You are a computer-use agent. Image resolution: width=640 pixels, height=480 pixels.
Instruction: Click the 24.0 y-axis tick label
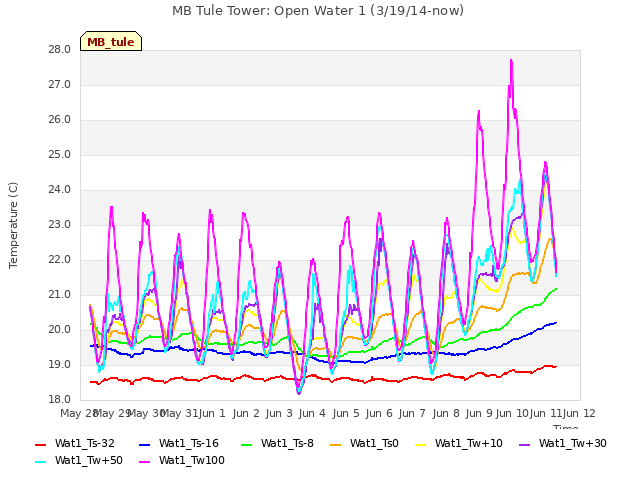click(x=60, y=190)
